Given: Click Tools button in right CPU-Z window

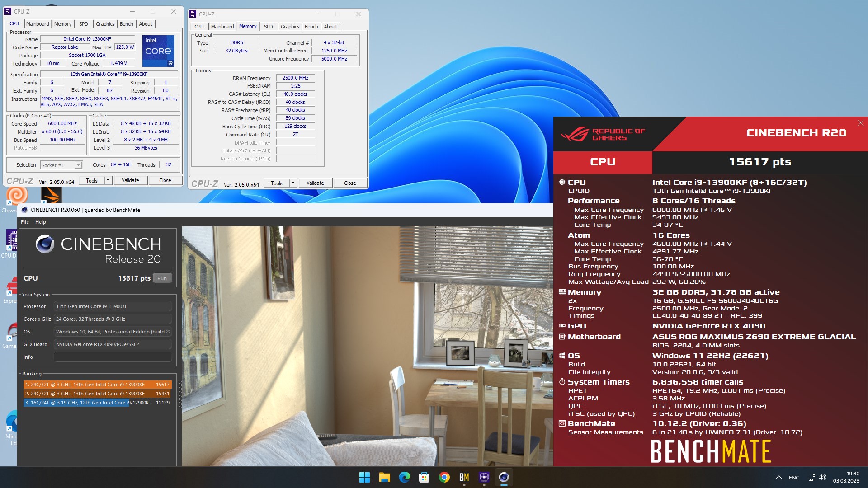Looking at the screenshot, I should [277, 183].
